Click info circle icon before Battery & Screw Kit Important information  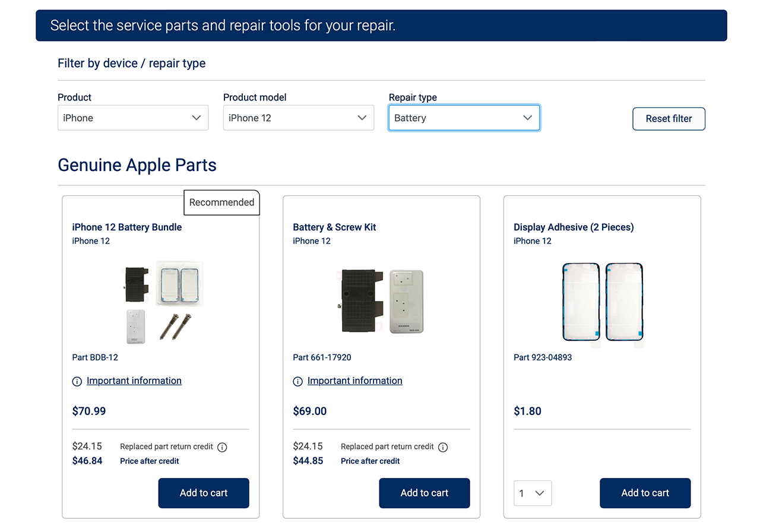[298, 381]
